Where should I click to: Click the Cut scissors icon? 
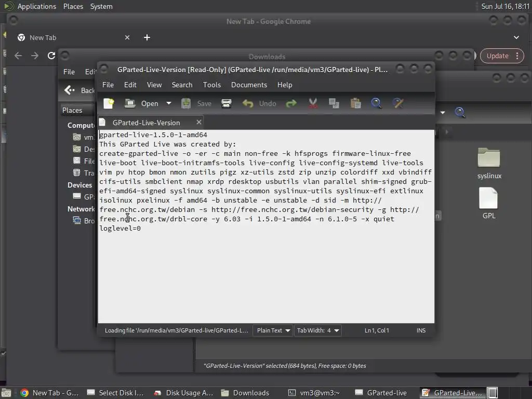(313, 103)
